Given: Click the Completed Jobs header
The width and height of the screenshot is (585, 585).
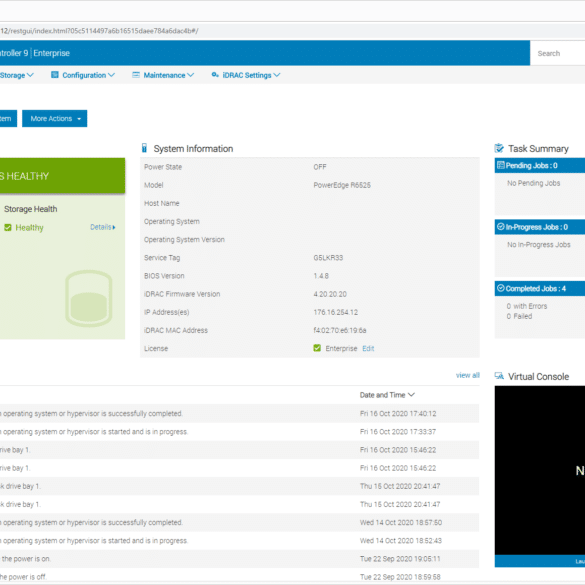Looking at the screenshot, I should click(x=539, y=288).
